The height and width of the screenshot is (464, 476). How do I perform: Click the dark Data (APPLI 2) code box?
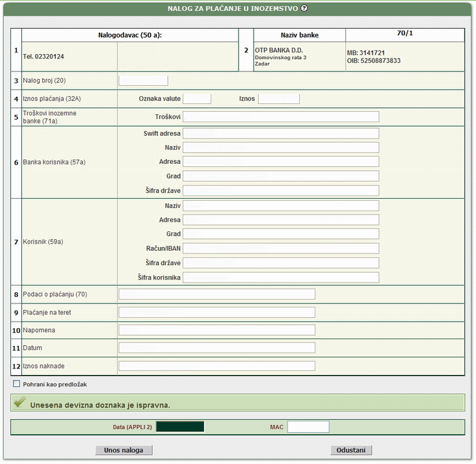point(180,427)
